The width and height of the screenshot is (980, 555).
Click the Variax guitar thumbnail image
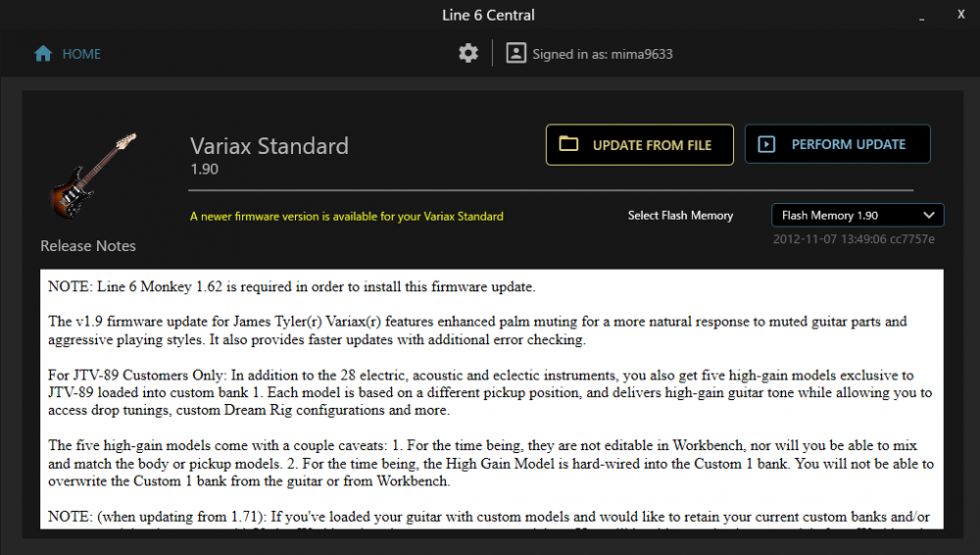tap(93, 176)
